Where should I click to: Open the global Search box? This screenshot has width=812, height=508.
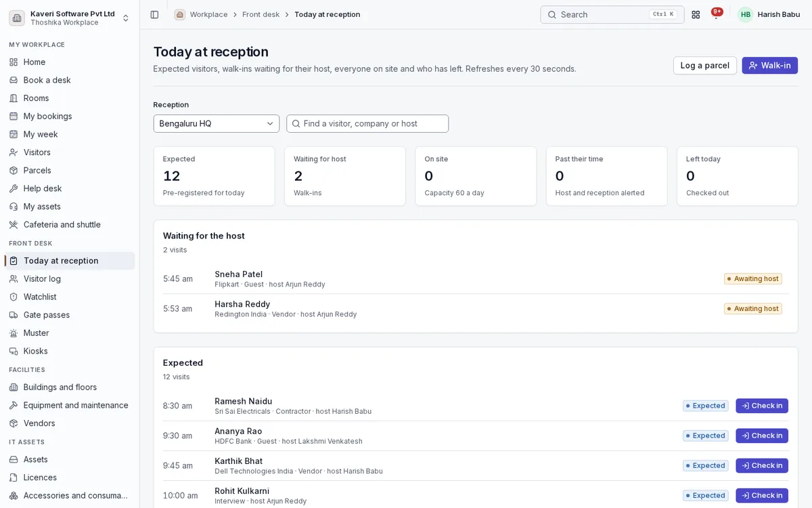tap(612, 14)
